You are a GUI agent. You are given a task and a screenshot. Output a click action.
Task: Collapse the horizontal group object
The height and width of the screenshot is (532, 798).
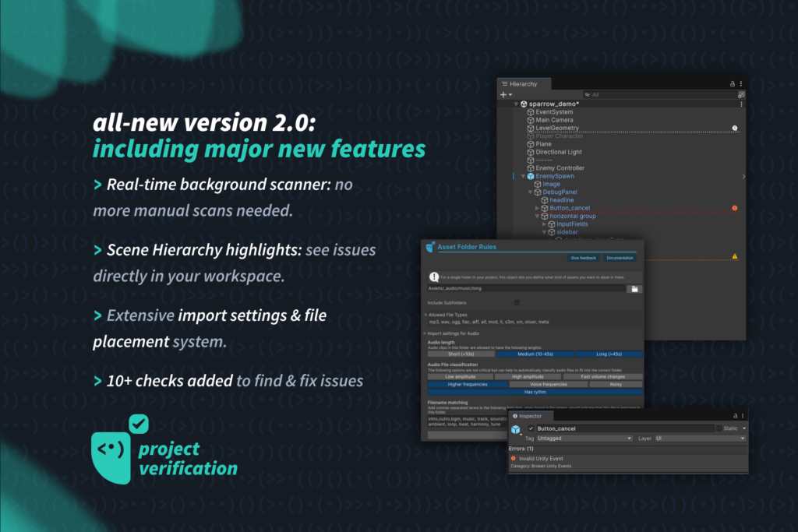537,217
